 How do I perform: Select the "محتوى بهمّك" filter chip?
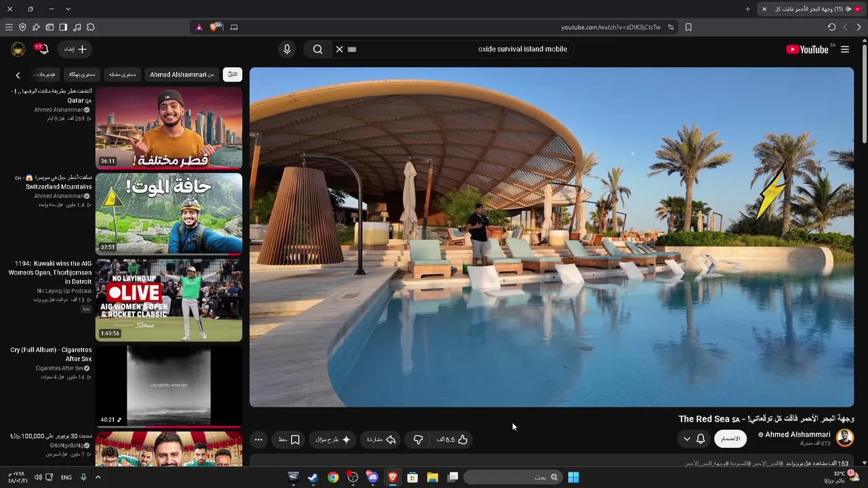[x=82, y=75]
